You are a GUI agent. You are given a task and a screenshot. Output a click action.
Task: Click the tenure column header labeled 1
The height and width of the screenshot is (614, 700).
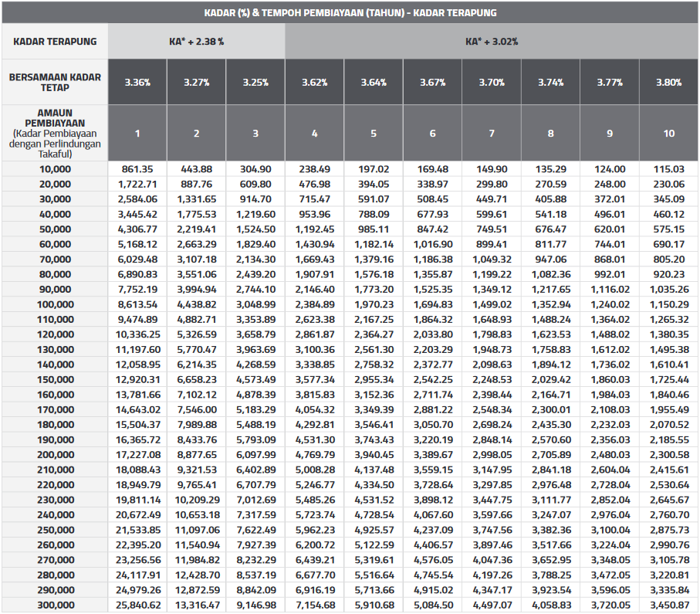click(x=137, y=131)
